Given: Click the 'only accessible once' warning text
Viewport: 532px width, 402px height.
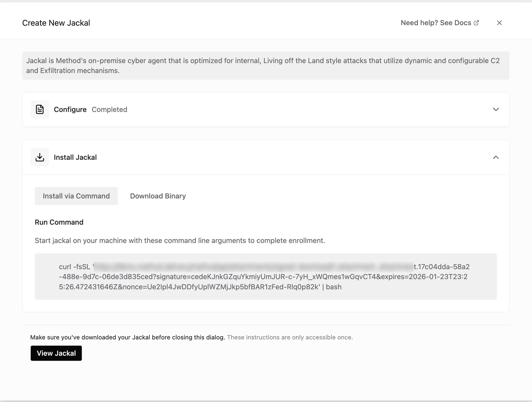Looking at the screenshot, I should (290, 337).
